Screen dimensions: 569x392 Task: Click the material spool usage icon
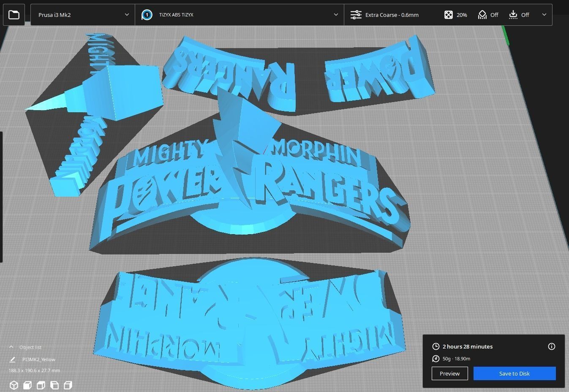[436, 359]
